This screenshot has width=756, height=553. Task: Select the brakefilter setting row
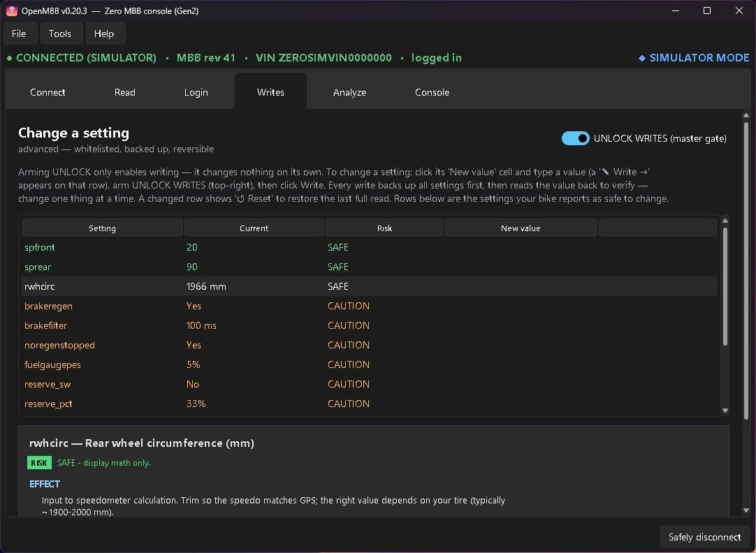coord(370,325)
